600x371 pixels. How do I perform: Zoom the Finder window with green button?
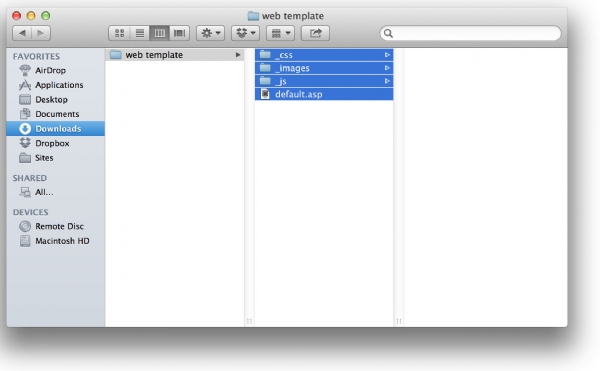(x=46, y=16)
